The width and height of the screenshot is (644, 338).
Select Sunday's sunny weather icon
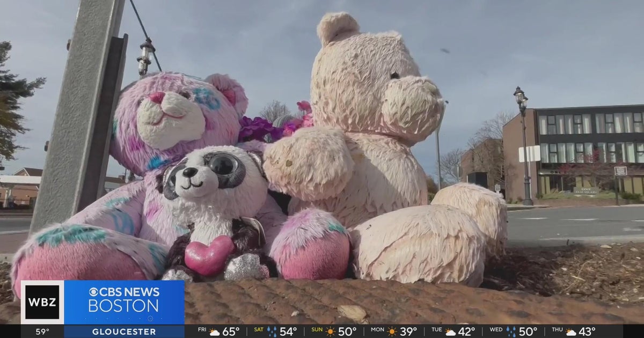[x=330, y=332]
